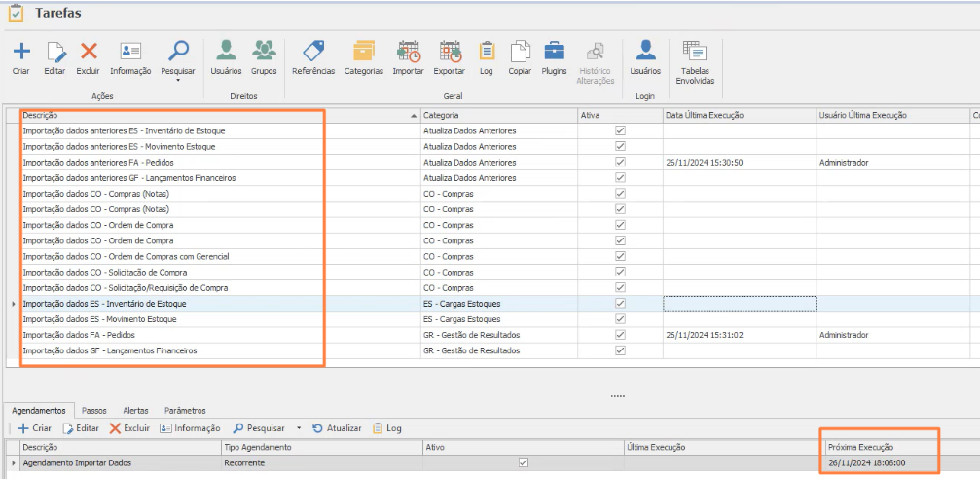Click Atualizar in the Agendamentos toolbar
Screen dimensions: 980x479
coord(337,428)
